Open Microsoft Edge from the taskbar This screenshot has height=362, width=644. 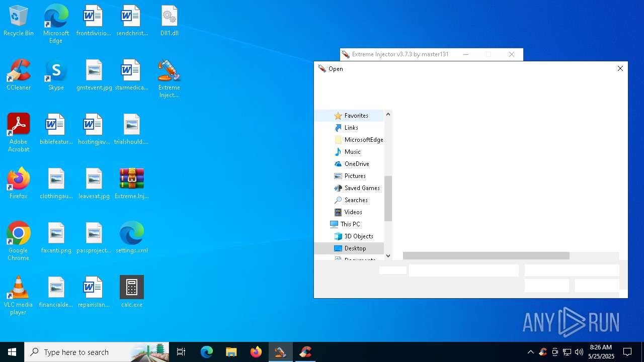pyautogui.click(x=207, y=352)
